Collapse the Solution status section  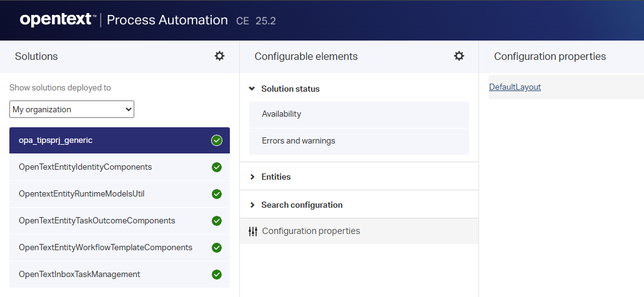[252, 89]
